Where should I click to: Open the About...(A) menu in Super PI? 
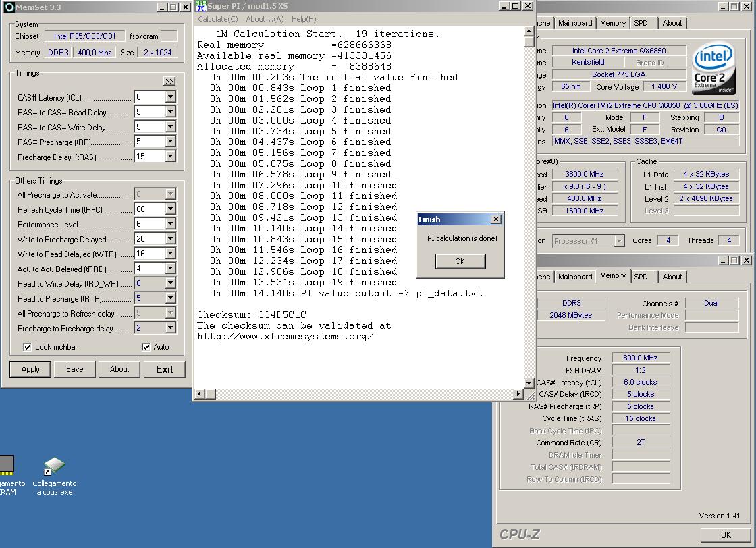click(x=265, y=19)
